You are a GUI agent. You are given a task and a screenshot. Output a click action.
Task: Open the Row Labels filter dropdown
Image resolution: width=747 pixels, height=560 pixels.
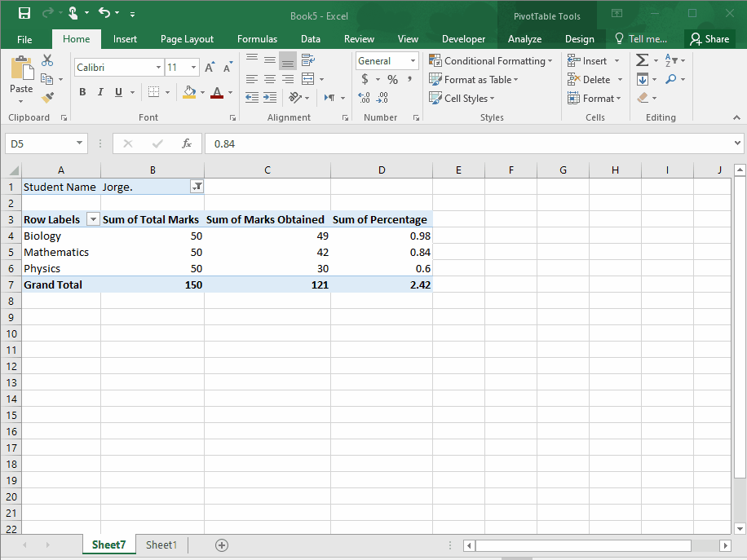[92, 219]
